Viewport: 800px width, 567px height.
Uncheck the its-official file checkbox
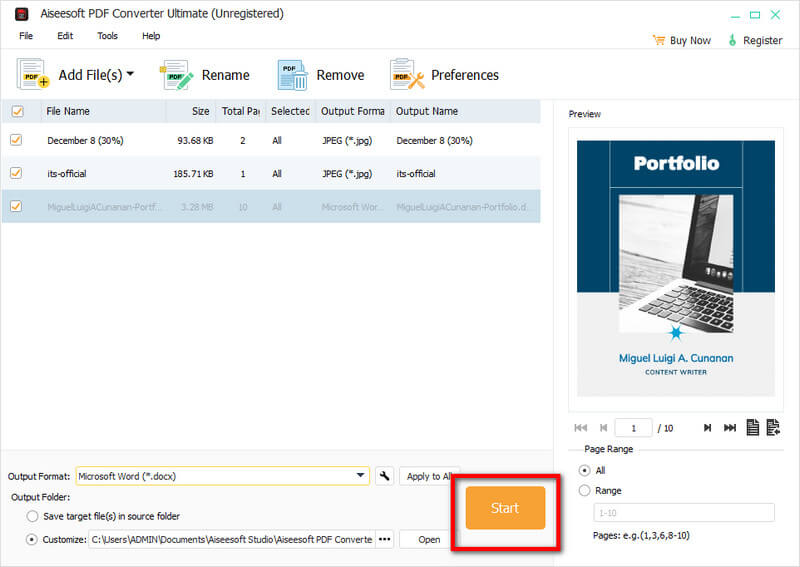(16, 173)
